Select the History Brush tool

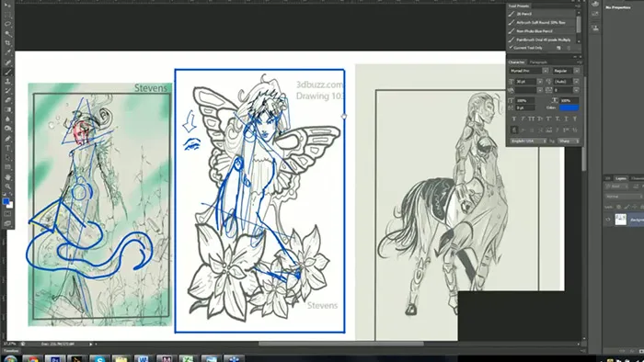pyautogui.click(x=7, y=91)
